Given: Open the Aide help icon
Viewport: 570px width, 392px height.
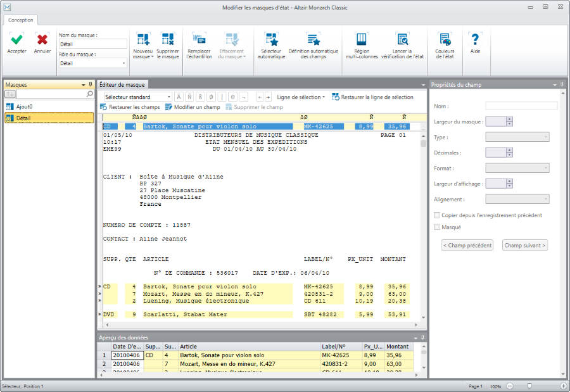Looking at the screenshot, I should coord(475,39).
